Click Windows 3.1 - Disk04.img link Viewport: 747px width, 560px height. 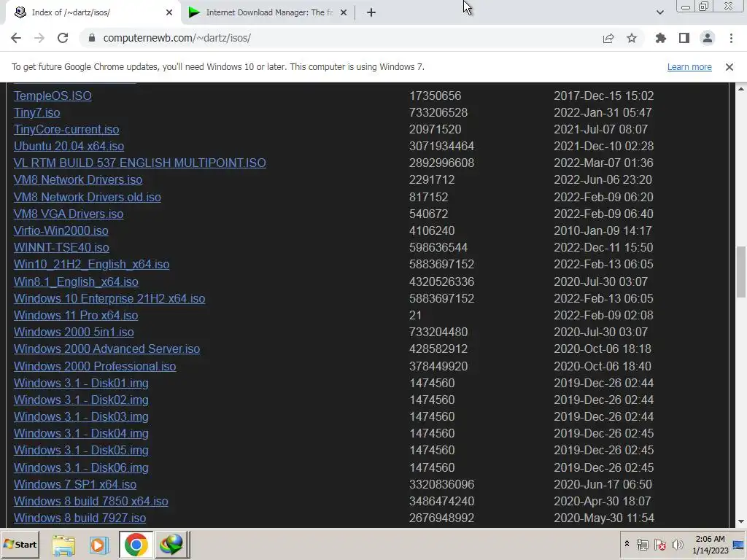click(81, 433)
